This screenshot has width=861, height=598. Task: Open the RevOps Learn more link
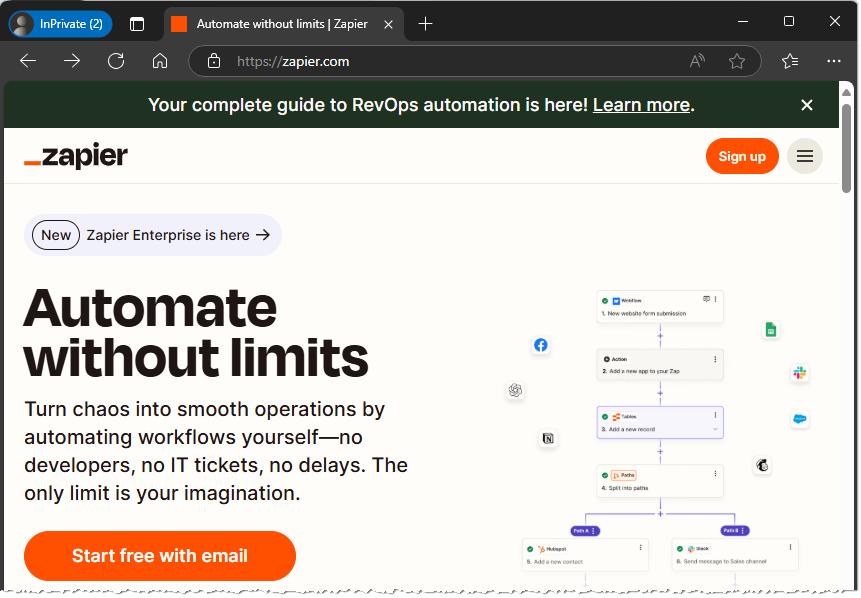pyautogui.click(x=641, y=105)
